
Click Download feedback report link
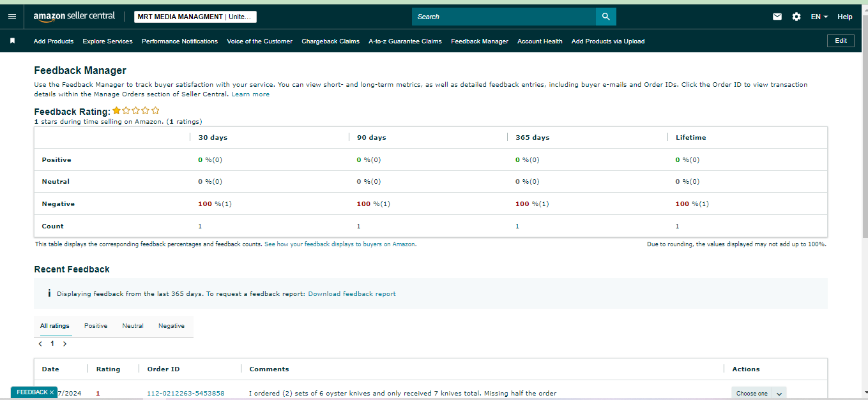pyautogui.click(x=352, y=294)
